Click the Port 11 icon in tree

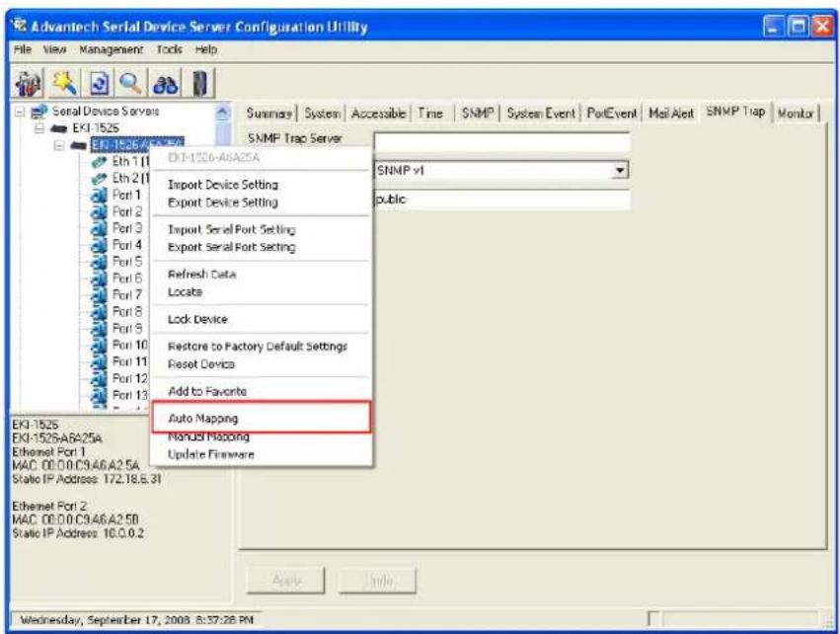pos(99,361)
